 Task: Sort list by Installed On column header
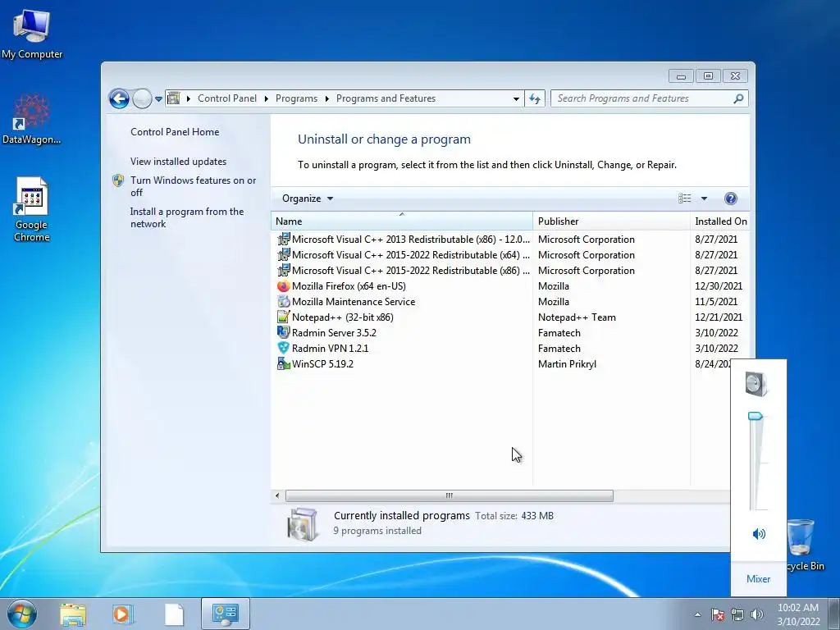coord(720,221)
